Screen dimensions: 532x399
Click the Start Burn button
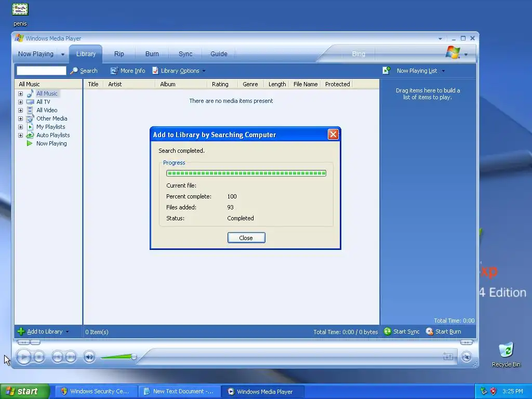pos(444,331)
